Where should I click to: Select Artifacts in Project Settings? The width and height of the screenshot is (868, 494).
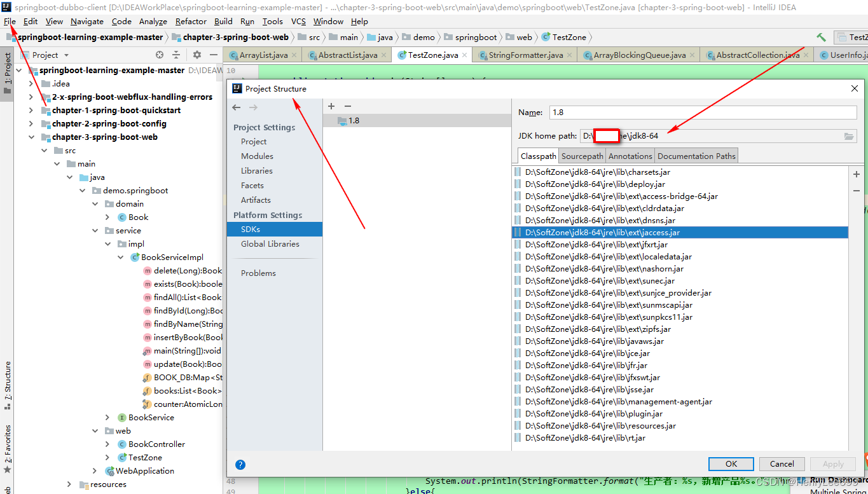click(x=256, y=200)
